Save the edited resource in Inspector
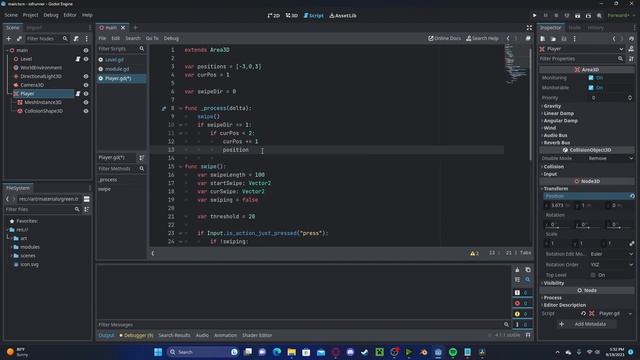Viewport: 640px width, 360px height. 564,39
